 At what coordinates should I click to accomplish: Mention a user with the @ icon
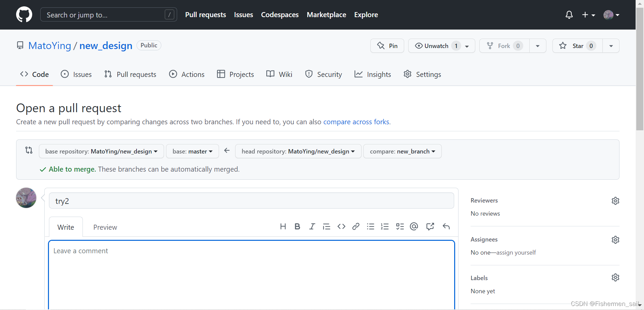pos(414,226)
